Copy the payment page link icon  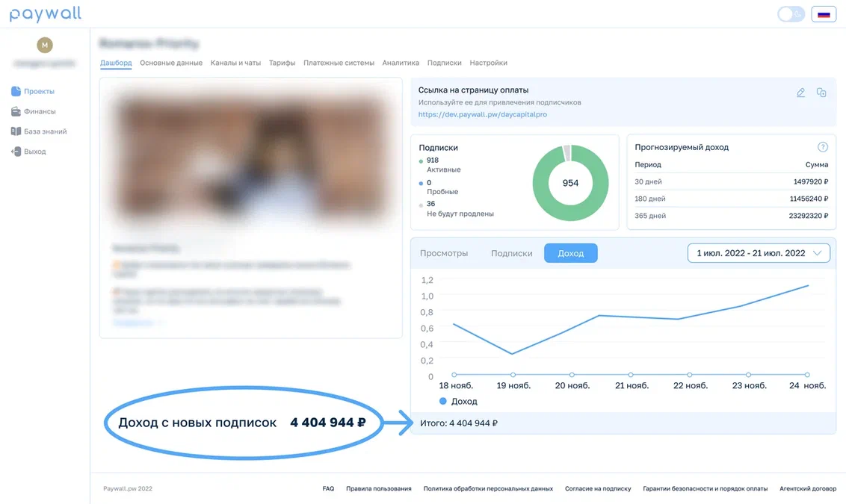(821, 93)
